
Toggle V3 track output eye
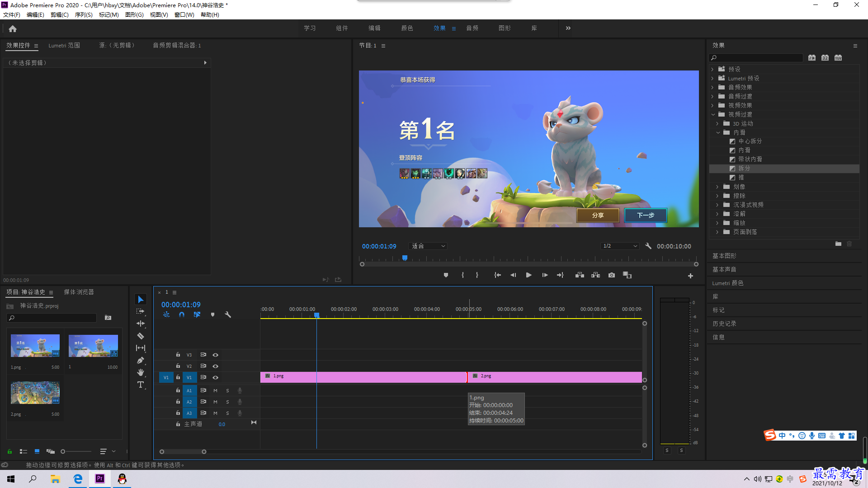click(216, 355)
